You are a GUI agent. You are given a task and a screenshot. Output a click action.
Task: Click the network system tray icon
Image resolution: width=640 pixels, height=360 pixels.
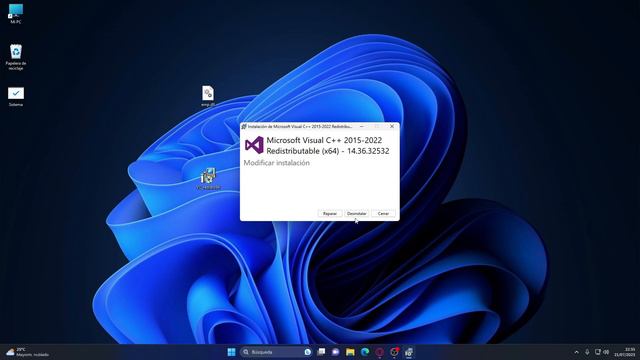tap(598, 352)
